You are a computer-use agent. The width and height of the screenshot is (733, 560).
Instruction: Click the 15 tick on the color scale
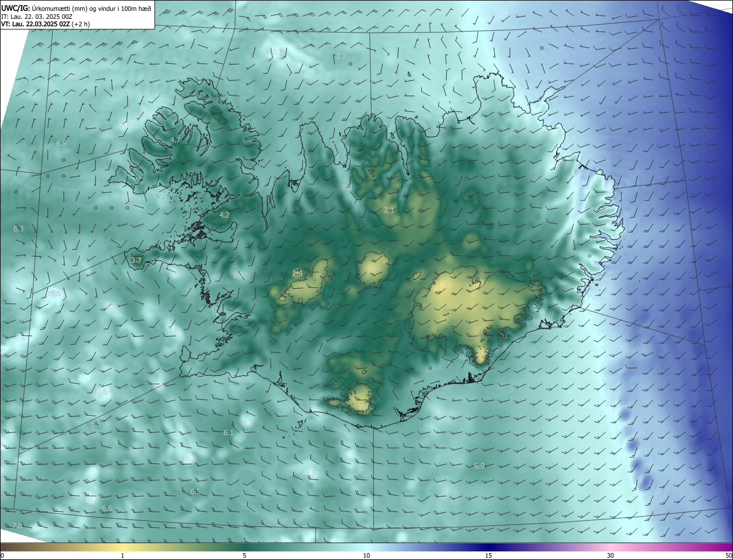(x=488, y=555)
